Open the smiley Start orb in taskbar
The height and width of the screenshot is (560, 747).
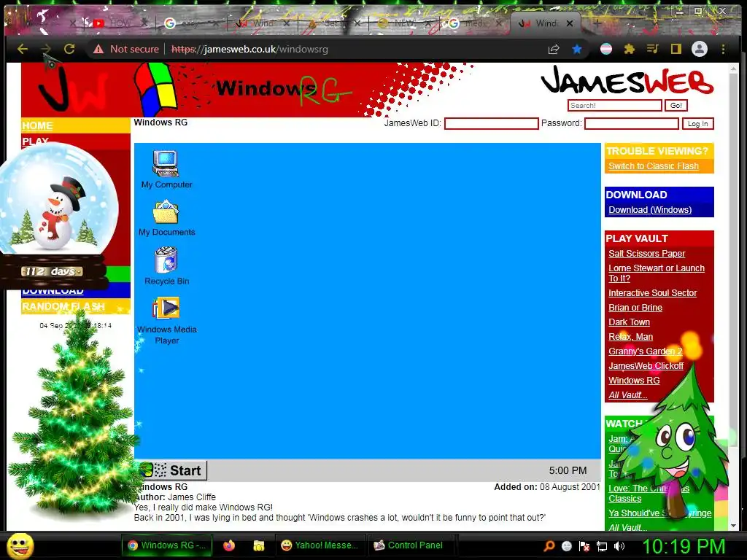20,545
